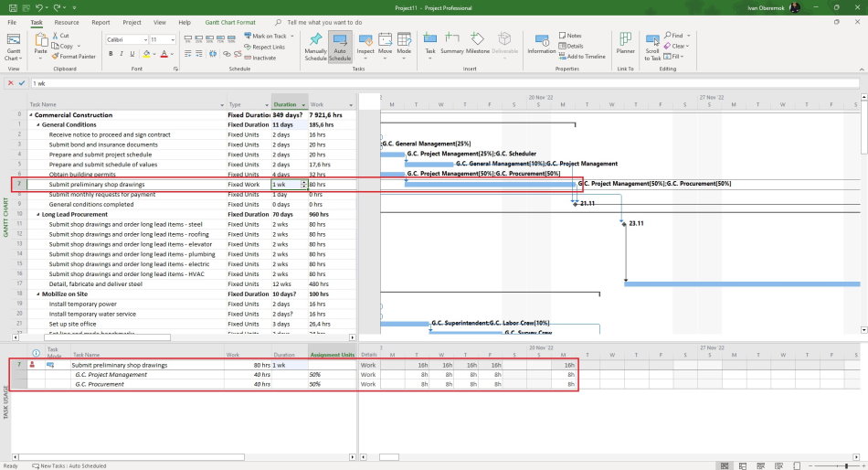Viewport: 868px width, 470px height.
Task: Collapse the General Conditions summary task
Action: pos(38,125)
